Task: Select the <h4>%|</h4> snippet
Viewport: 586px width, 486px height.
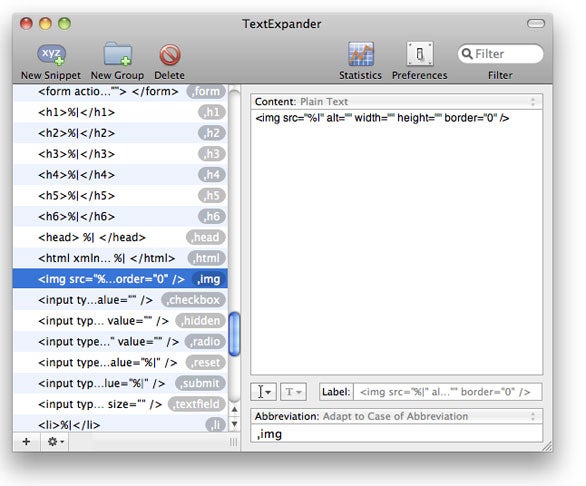Action: (120, 175)
